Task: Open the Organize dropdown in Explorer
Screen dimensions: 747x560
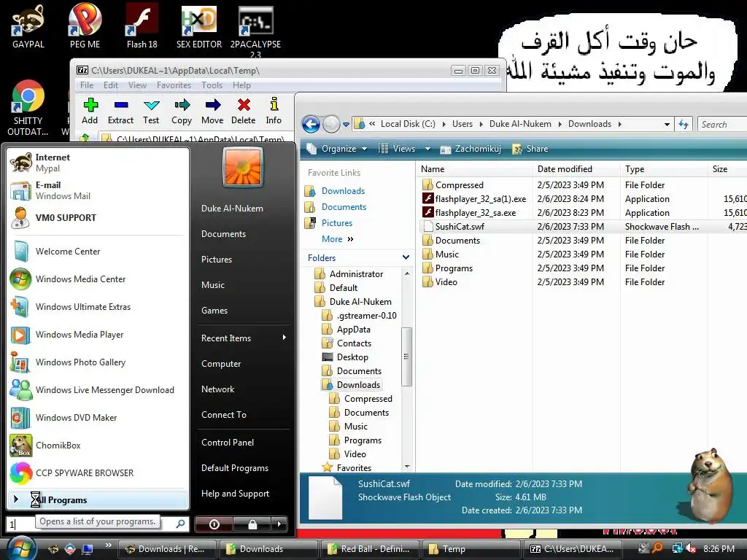Action: click(x=337, y=149)
